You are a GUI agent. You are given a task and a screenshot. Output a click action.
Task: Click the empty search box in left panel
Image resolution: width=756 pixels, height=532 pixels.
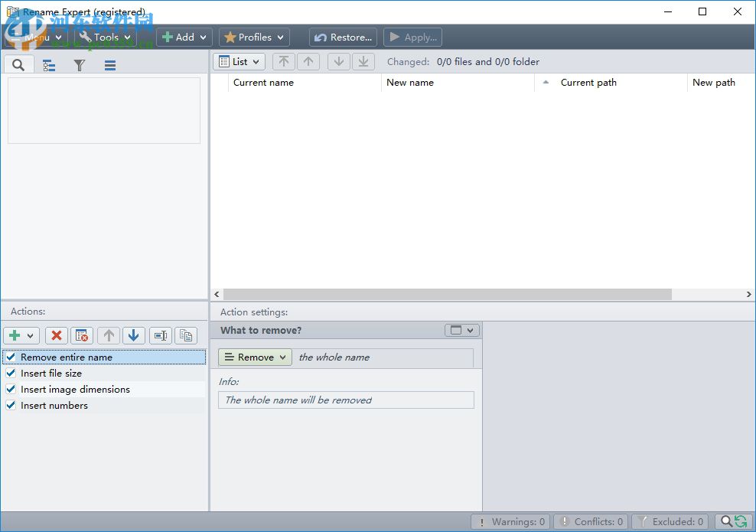(x=104, y=110)
